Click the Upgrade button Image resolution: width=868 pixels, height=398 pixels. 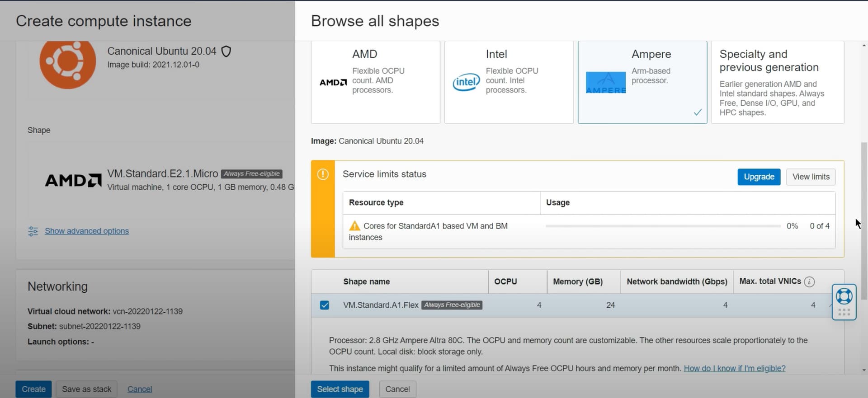[759, 177]
